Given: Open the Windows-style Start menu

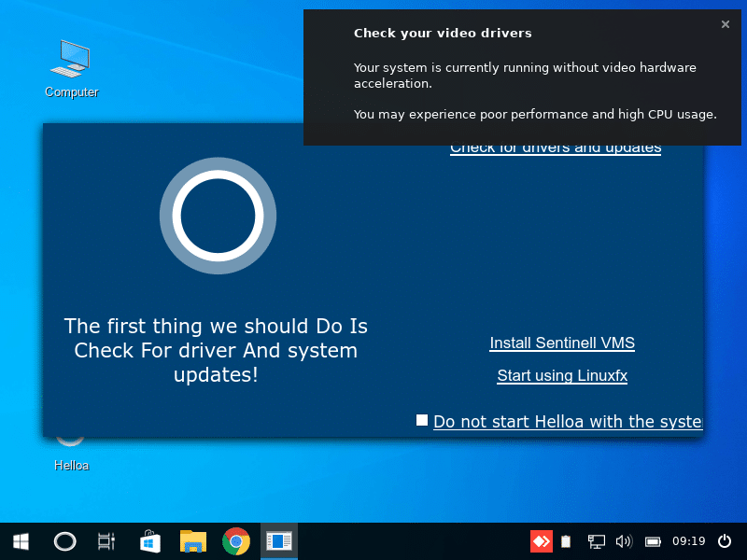Looking at the screenshot, I should point(20,540).
